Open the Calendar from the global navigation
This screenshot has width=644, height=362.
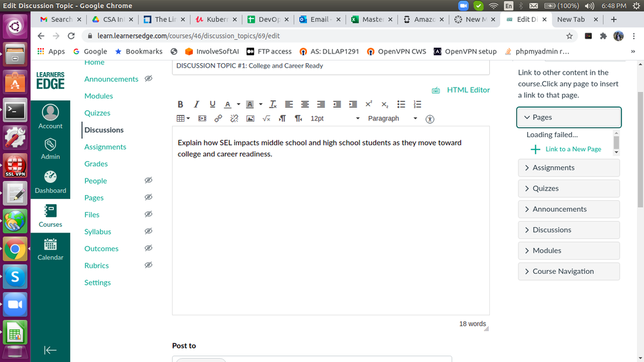pos(50,249)
